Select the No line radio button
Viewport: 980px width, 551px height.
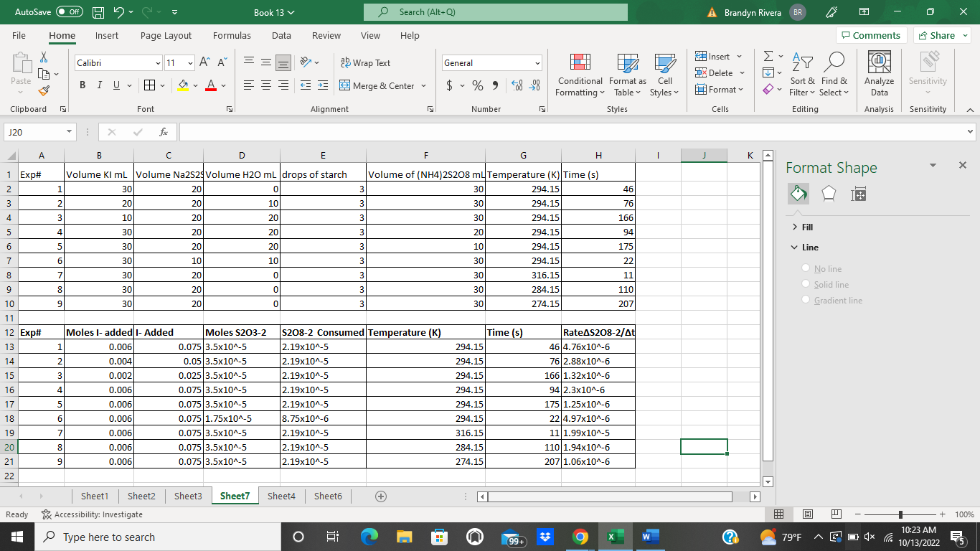coord(806,268)
